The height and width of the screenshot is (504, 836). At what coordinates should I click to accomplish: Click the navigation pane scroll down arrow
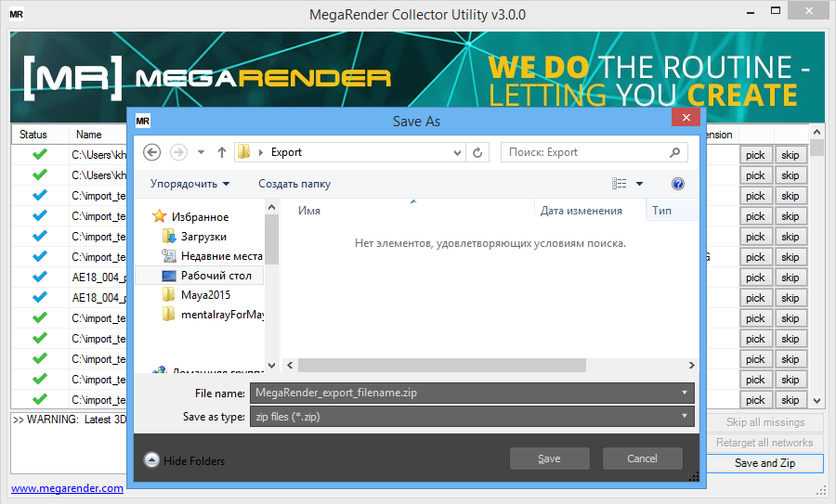tap(271, 366)
